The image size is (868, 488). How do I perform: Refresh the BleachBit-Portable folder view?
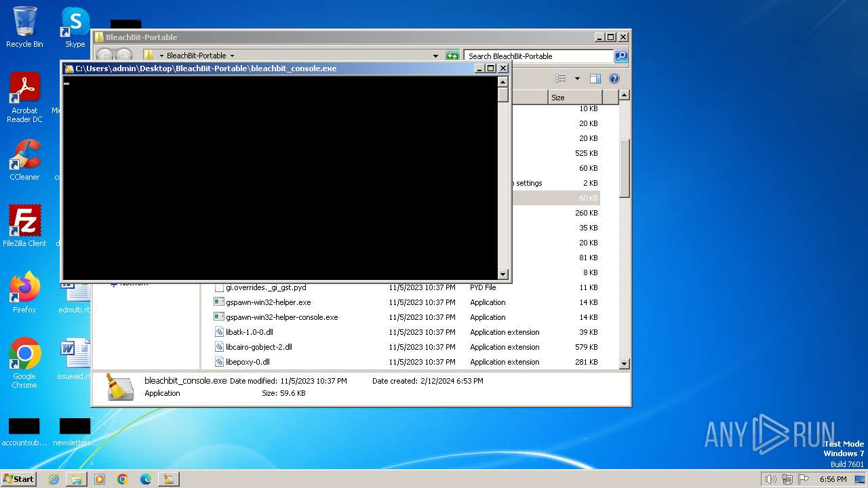[x=452, y=56]
